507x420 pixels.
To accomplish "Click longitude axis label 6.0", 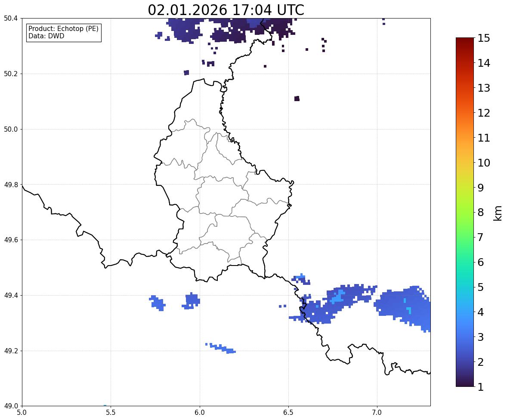I will coord(200,413).
